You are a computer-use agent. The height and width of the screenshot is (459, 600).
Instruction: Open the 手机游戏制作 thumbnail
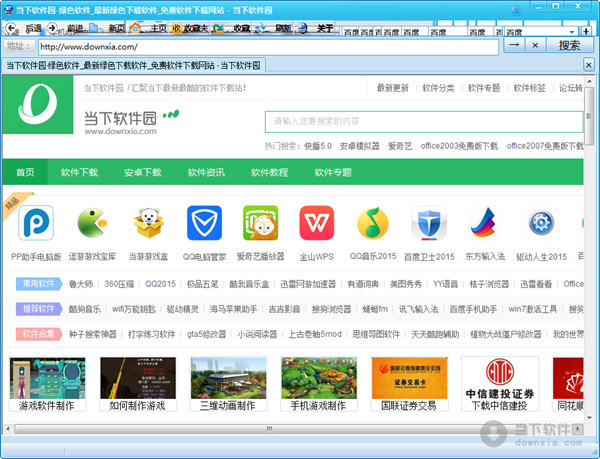pyautogui.click(x=319, y=384)
